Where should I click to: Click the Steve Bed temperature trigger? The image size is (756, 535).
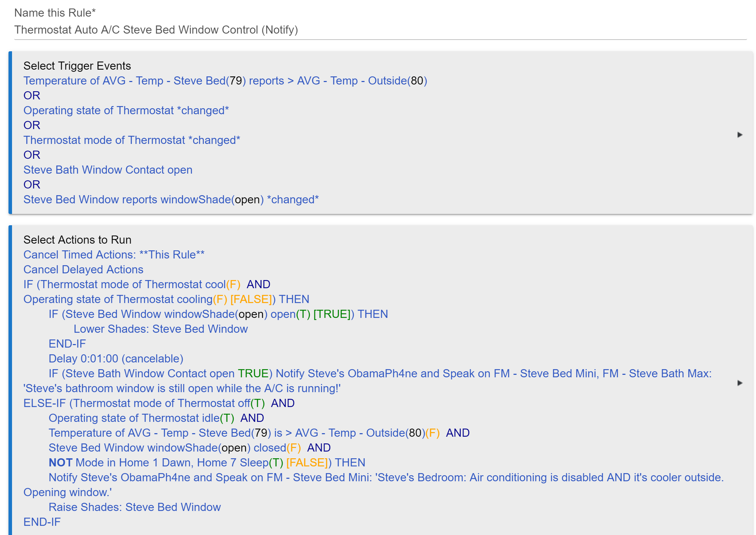pos(225,81)
